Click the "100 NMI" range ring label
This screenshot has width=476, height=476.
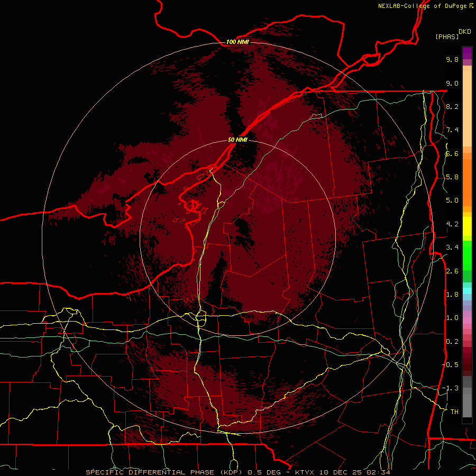(x=237, y=42)
